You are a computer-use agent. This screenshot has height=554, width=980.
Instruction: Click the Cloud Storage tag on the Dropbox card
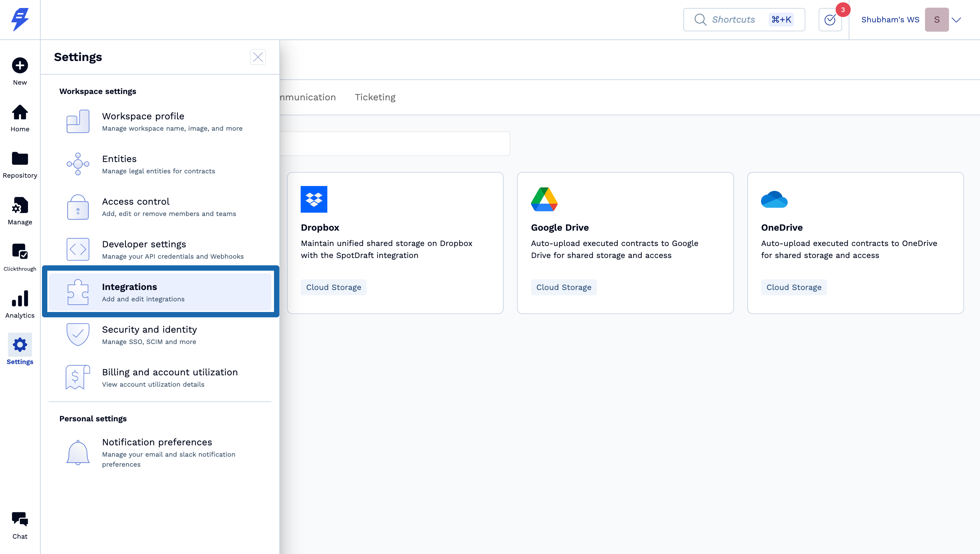coord(333,287)
